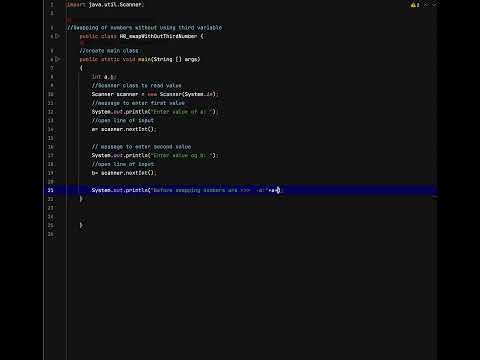Go to next highlighted problem arrow

(x=434, y=5)
